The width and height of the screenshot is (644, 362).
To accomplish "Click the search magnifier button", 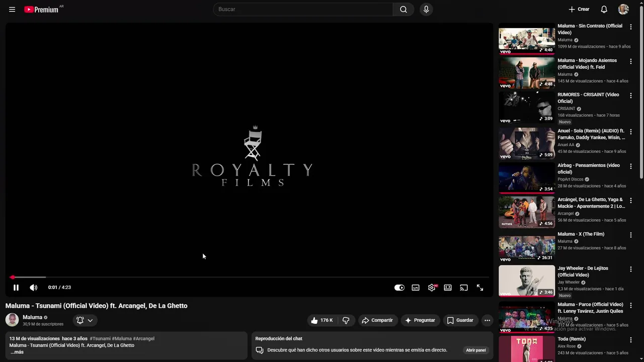I will point(404,10).
